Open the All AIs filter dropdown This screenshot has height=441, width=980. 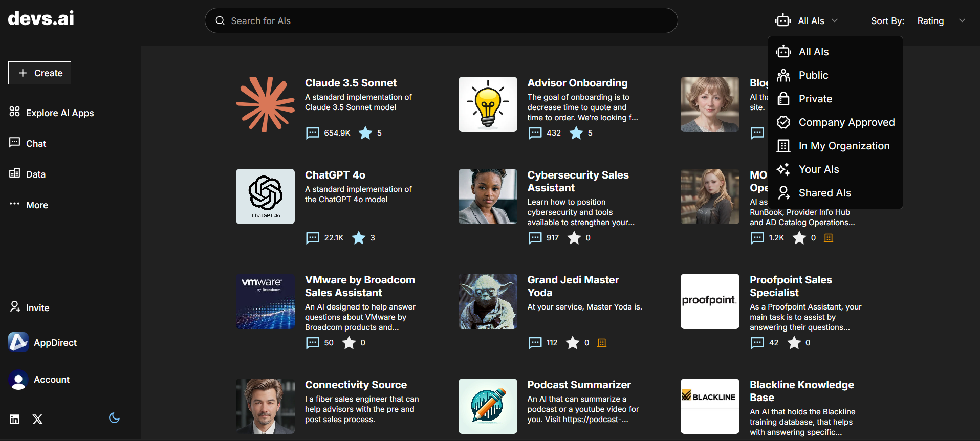coord(807,20)
